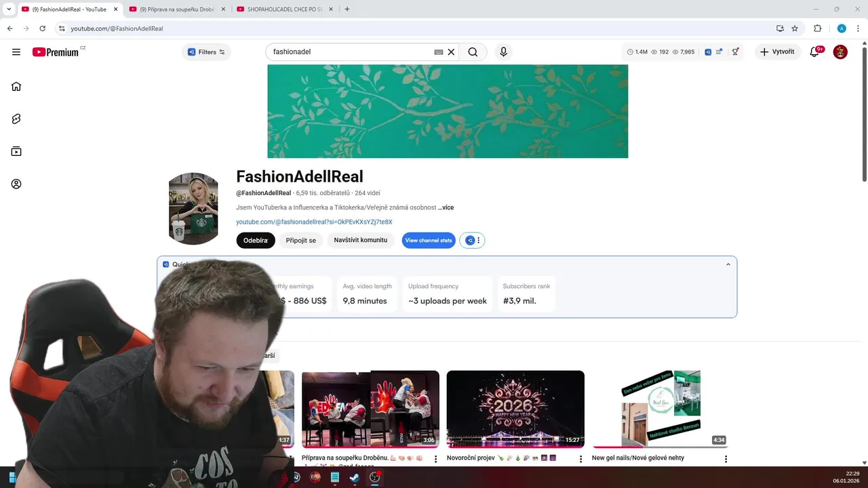Open options menu for Příprava na soupeřku video
Viewport: 868px width, 488px height.
point(436,460)
